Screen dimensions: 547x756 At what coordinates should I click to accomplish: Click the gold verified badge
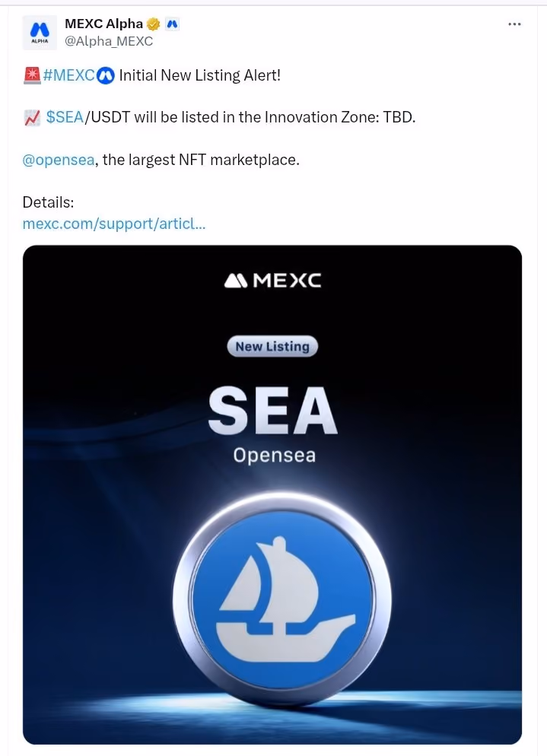point(154,24)
